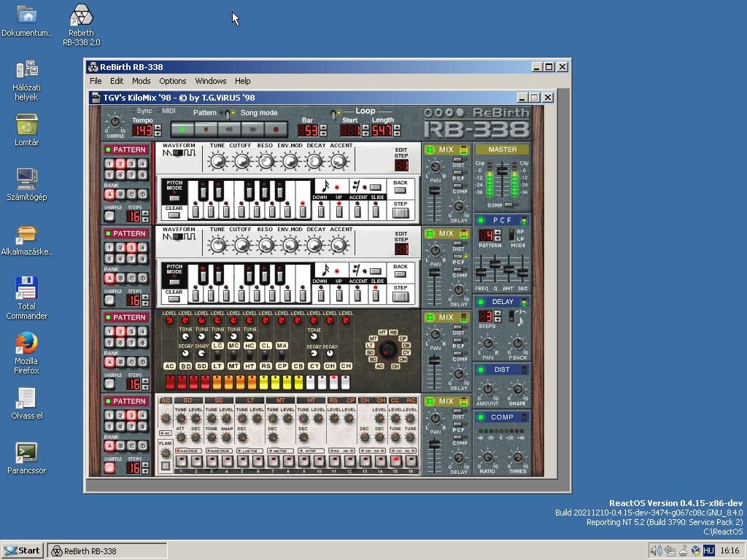Click the Shuffle button in 909 pattern section
Viewport: 747px width, 560px height.
pyautogui.click(x=109, y=467)
